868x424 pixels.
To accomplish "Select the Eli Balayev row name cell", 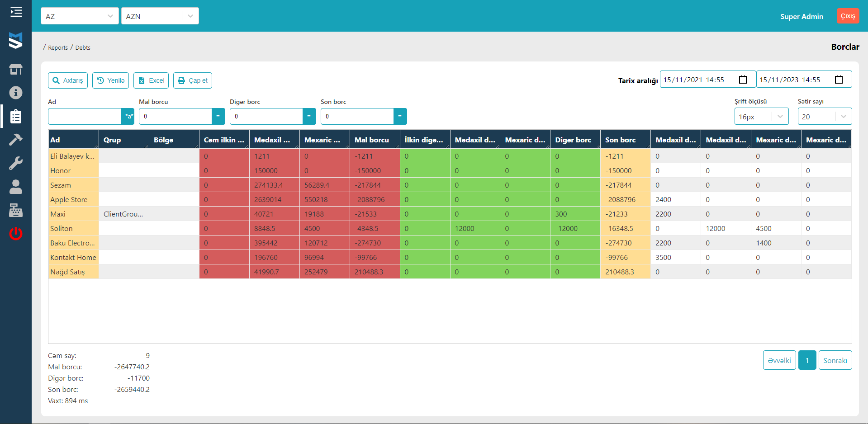I will (73, 156).
